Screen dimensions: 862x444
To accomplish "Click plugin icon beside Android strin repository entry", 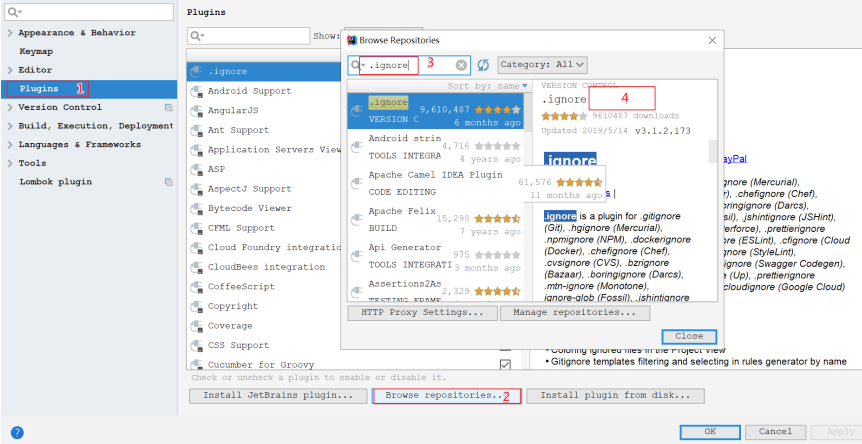I will pos(357,147).
